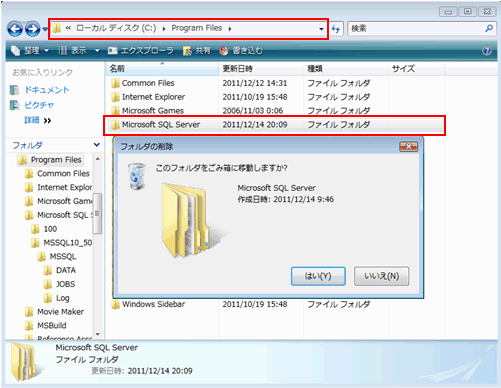Sort by the サイズ column header
Viewport: 501px width, 388px height.
coord(416,69)
